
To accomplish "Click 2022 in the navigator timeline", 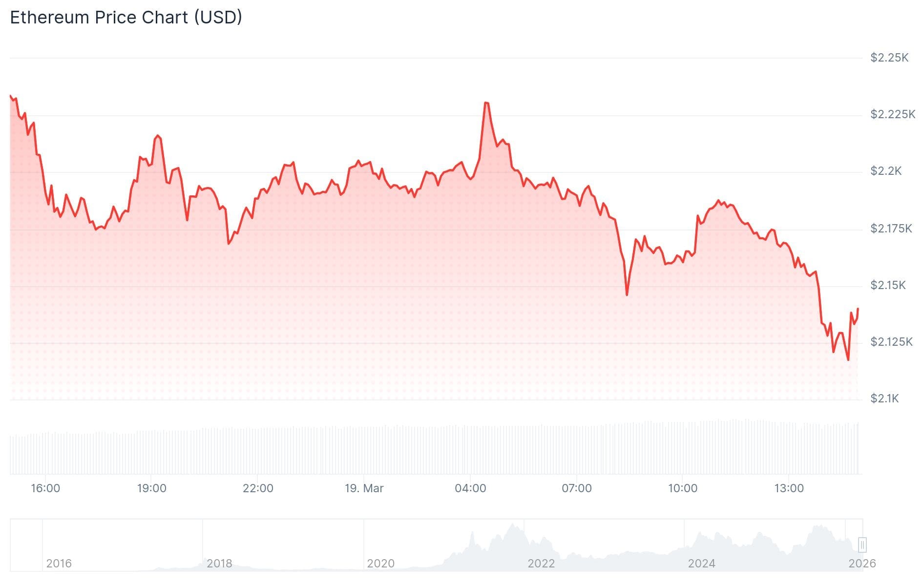I will click(x=541, y=564).
